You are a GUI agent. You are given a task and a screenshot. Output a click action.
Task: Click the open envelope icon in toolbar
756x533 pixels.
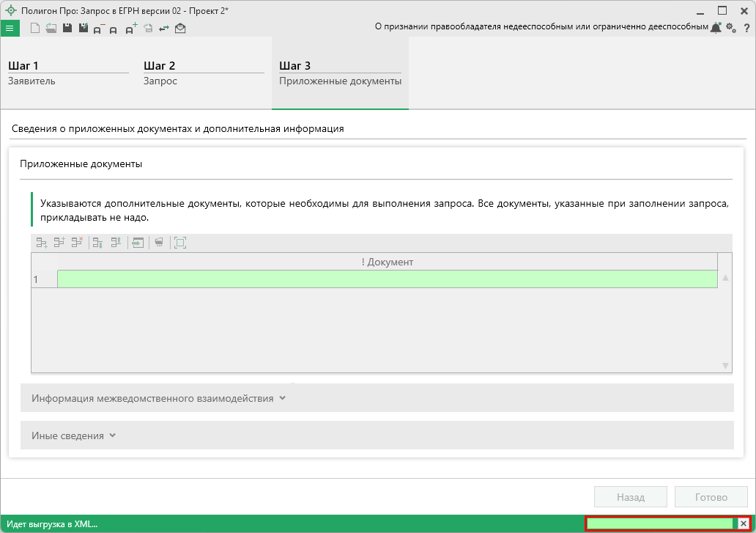[x=180, y=28]
